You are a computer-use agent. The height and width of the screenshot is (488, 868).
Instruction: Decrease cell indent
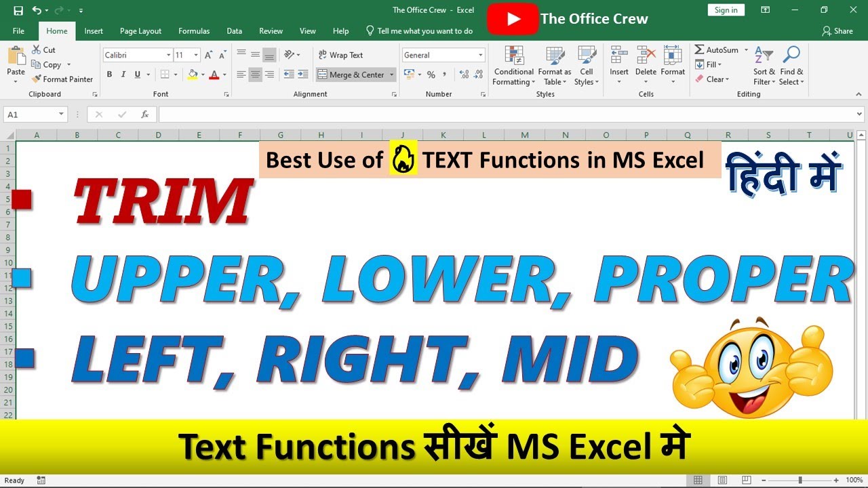coord(289,75)
